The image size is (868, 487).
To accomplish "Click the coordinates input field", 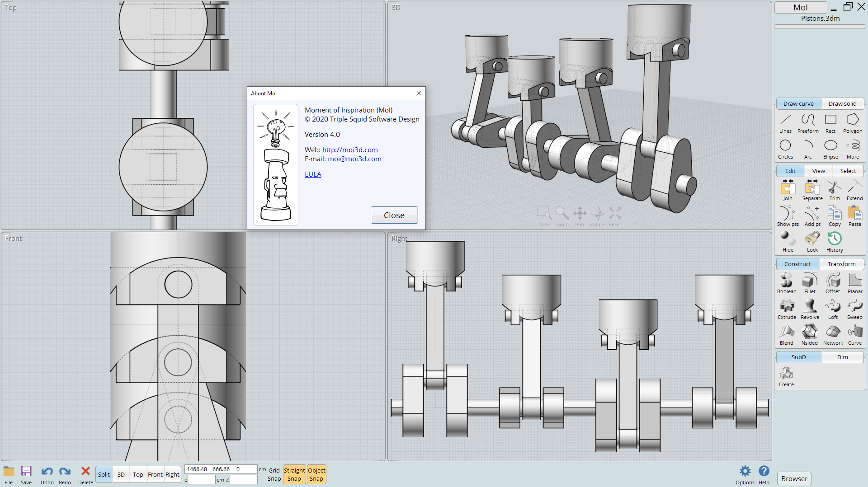I will tap(221, 469).
